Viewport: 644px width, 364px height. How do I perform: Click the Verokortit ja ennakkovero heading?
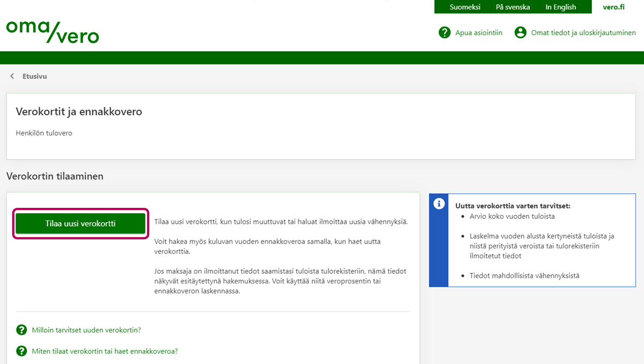tap(79, 112)
